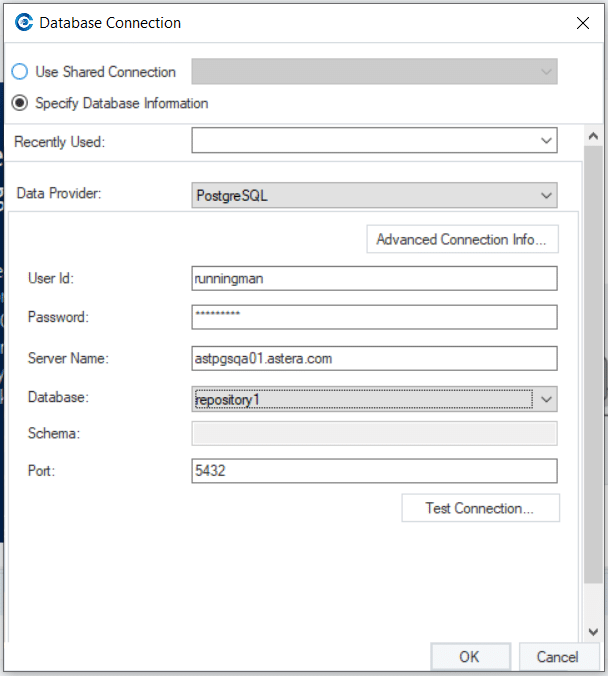Click the Schema field

tap(374, 433)
